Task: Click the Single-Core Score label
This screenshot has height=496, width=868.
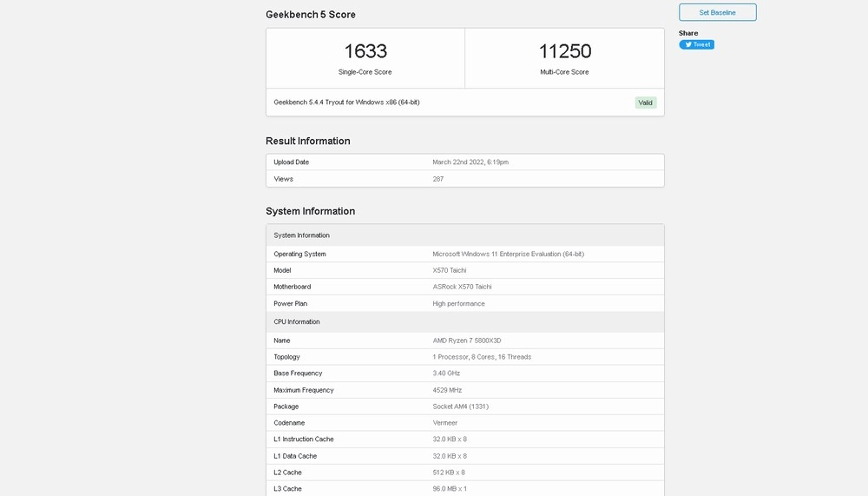Action: [365, 72]
